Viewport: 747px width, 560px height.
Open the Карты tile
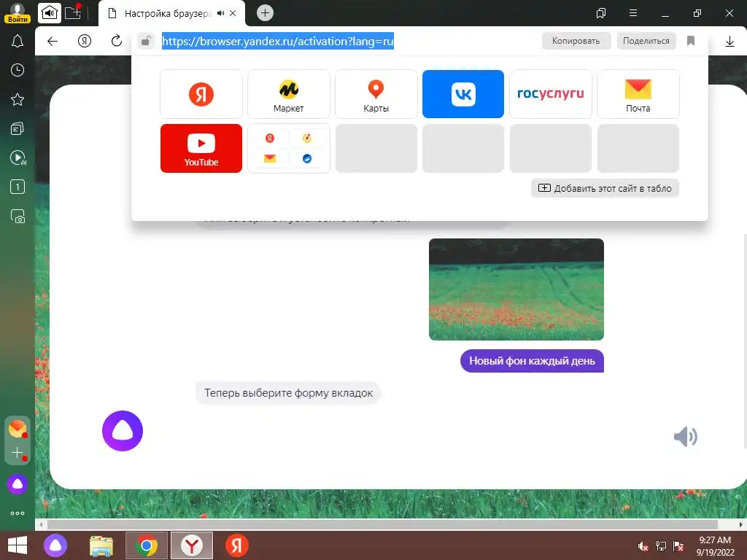click(x=376, y=94)
